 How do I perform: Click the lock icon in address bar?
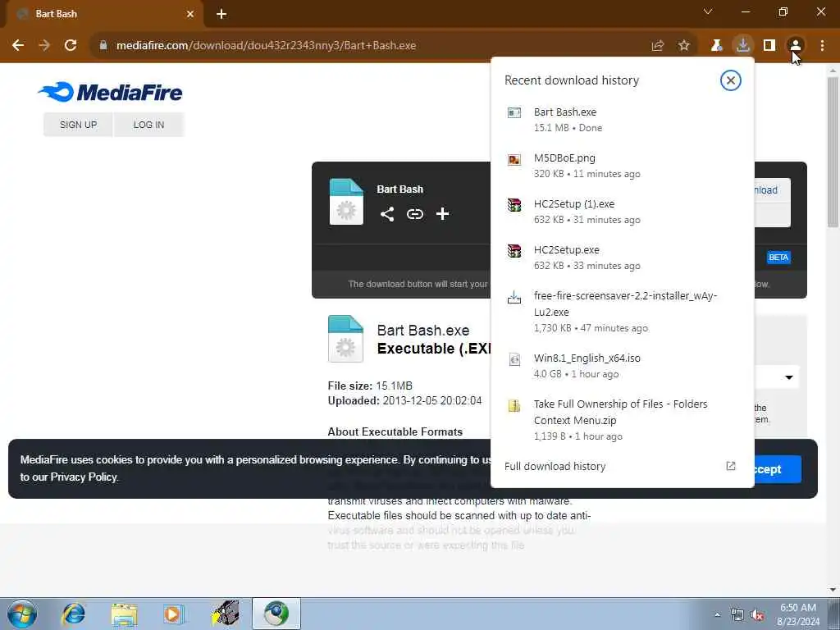[103, 46]
